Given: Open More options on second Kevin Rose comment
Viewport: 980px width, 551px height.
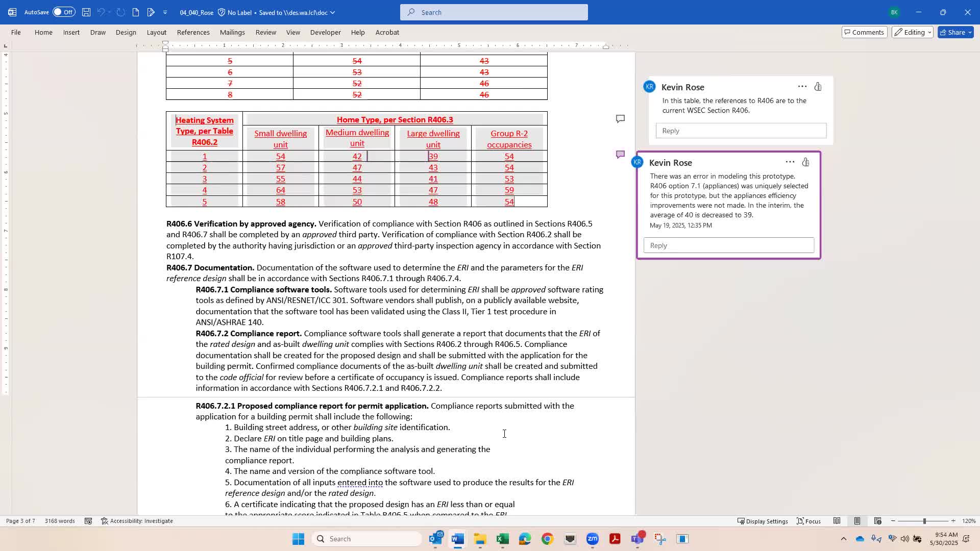Looking at the screenshot, I should 790,162.
